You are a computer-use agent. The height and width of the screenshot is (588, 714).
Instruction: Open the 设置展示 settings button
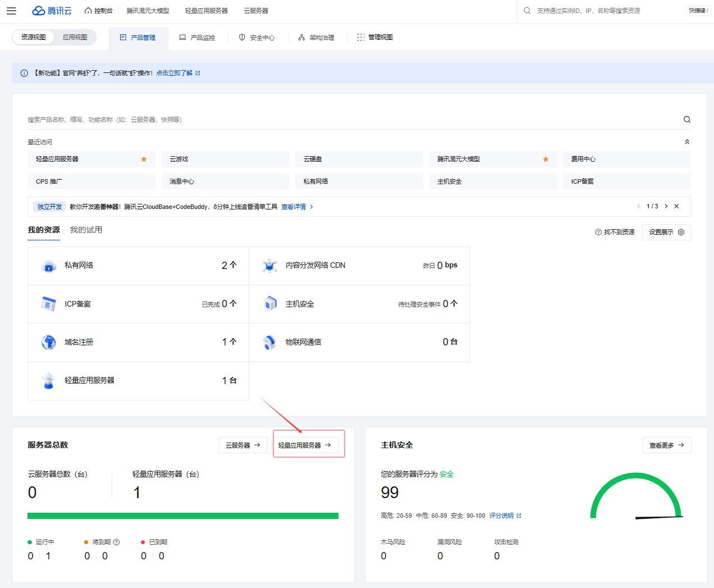coord(666,232)
